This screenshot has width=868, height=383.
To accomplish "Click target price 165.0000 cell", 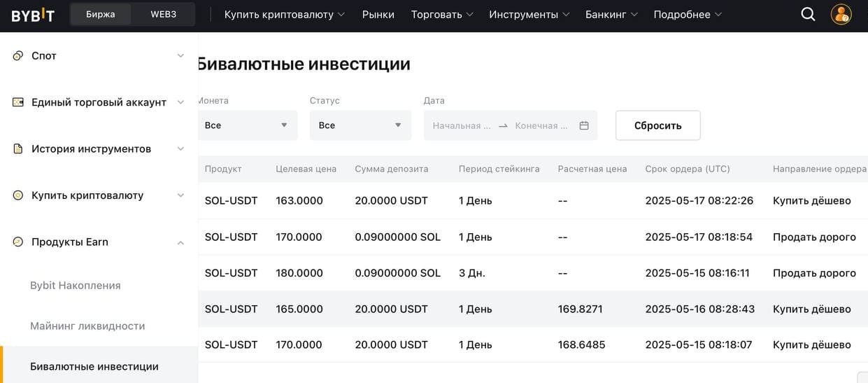I will point(299,309).
